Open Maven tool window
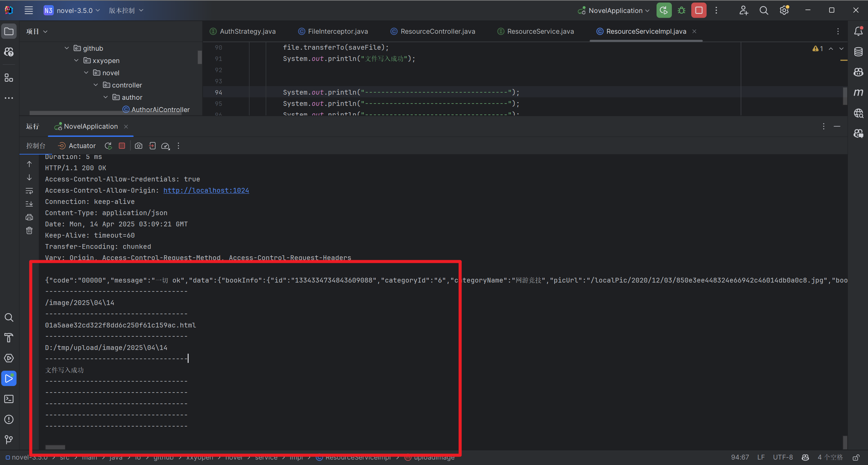This screenshot has height=465, width=868. click(858, 92)
